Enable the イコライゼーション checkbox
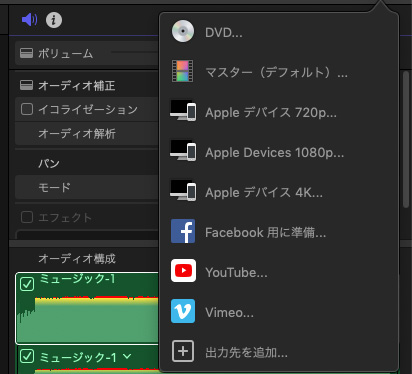412x374 pixels. (27, 109)
